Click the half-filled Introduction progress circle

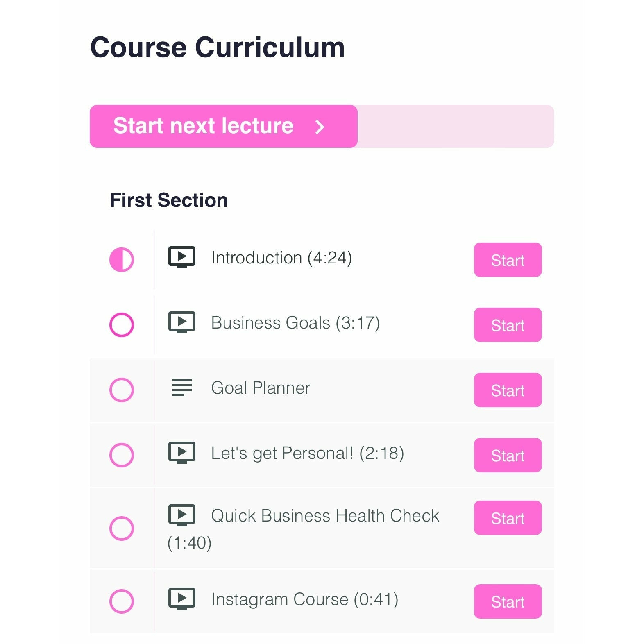[x=122, y=260]
